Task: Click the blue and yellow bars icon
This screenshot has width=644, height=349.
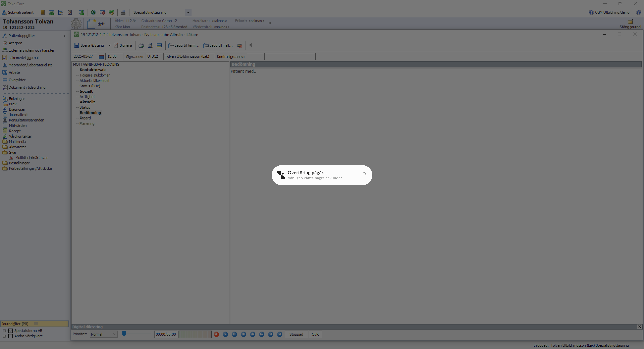Action: tap(159, 45)
